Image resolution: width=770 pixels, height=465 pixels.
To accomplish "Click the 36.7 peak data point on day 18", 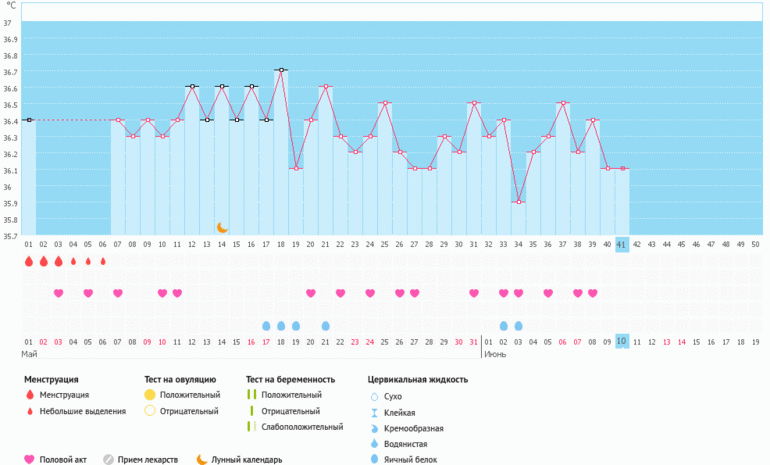I will 281,70.
